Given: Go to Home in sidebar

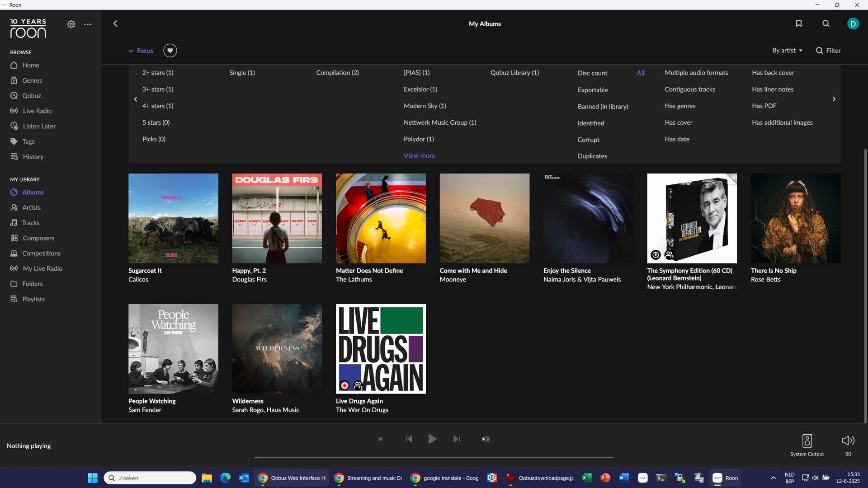Looking at the screenshot, I should click(31, 65).
